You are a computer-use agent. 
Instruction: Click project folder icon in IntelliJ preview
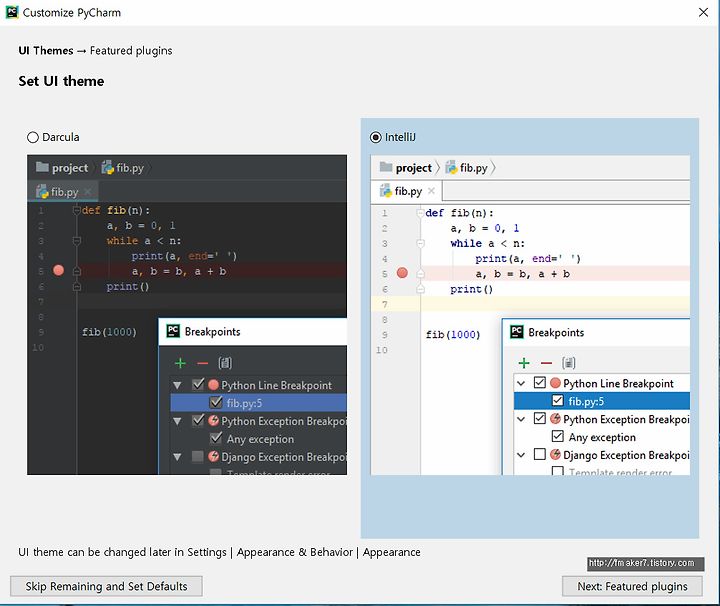pos(386,167)
